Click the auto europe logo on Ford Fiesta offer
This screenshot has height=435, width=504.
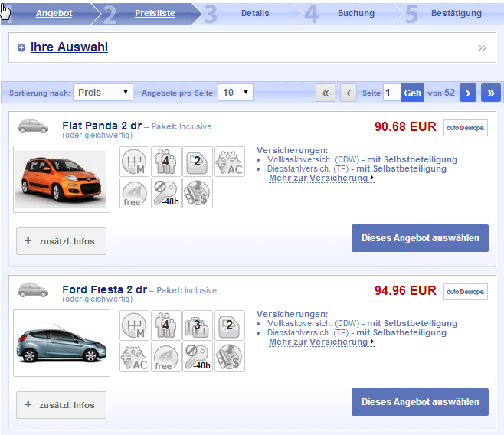pyautogui.click(x=466, y=292)
